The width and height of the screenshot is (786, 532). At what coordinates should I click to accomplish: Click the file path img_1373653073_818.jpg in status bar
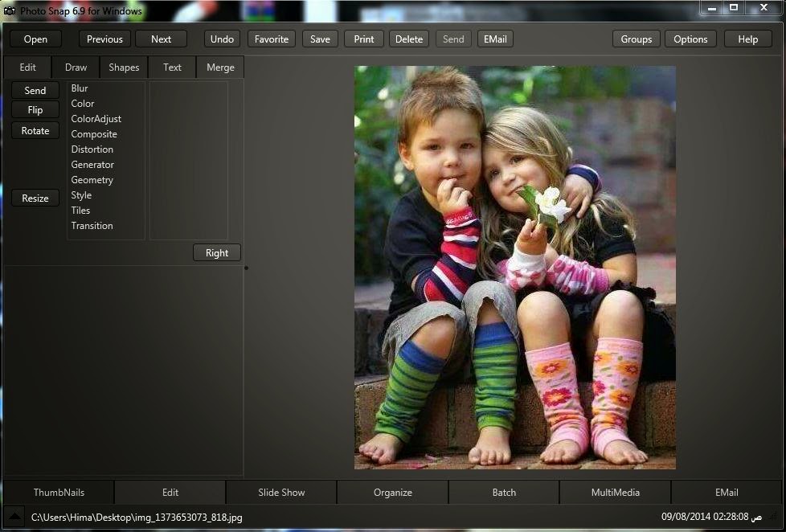137,517
